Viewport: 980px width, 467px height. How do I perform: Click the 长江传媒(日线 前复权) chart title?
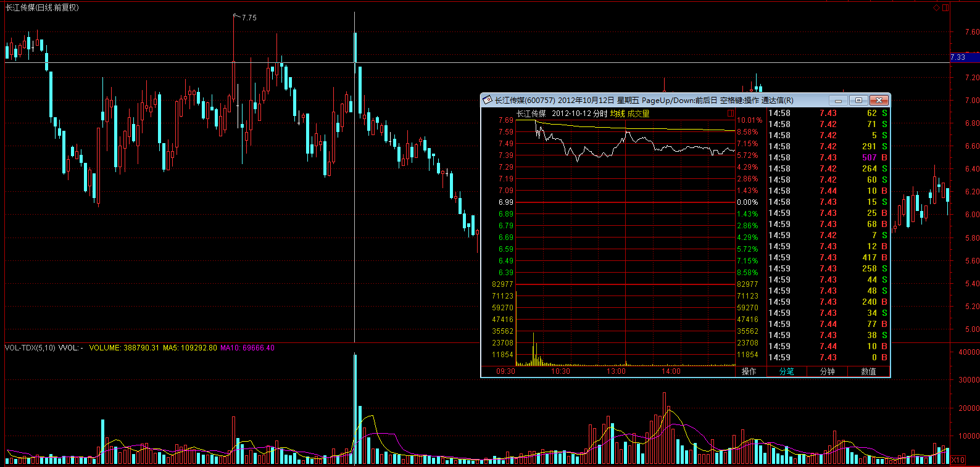43,7
